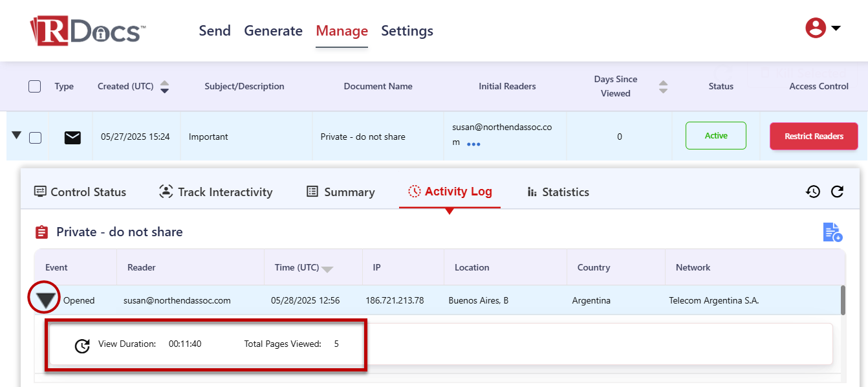Select the 05/27/2025 document row checkbox

(x=36, y=137)
